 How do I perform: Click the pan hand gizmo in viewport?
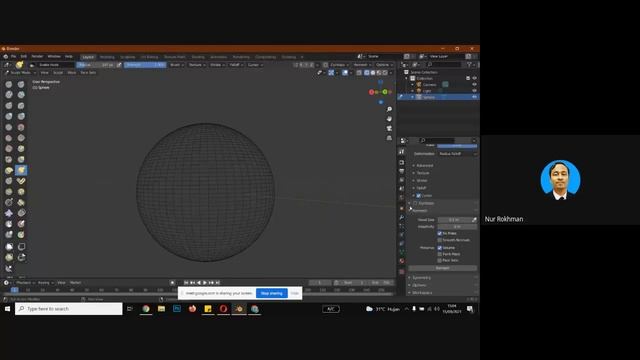389,118
